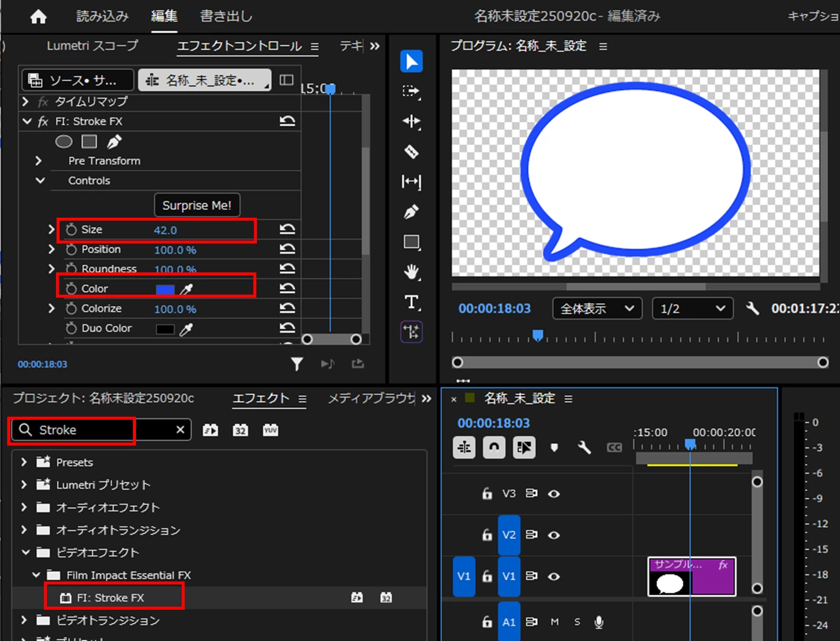Activate the Ripple Edit tool

(412, 121)
